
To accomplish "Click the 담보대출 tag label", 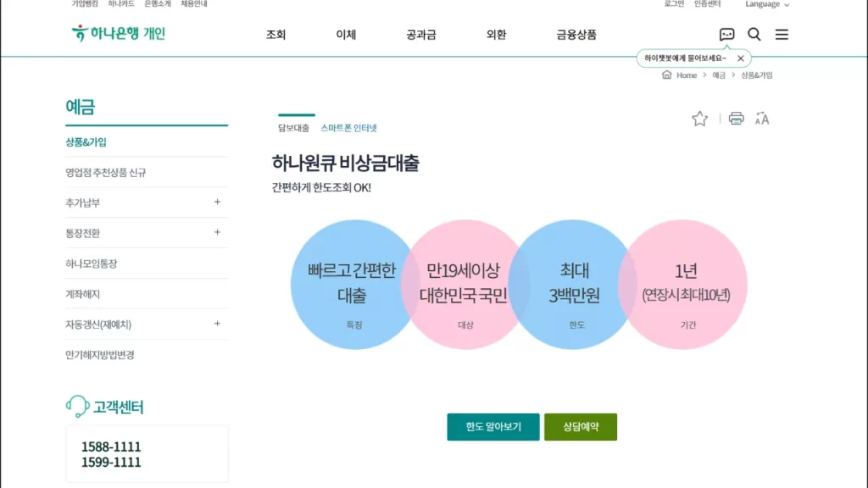I will tap(293, 128).
